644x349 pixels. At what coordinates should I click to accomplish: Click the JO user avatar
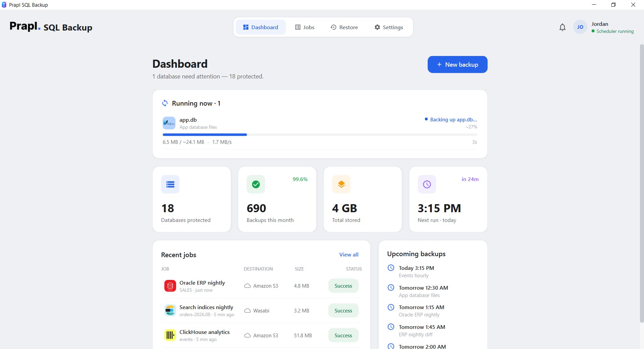click(580, 27)
